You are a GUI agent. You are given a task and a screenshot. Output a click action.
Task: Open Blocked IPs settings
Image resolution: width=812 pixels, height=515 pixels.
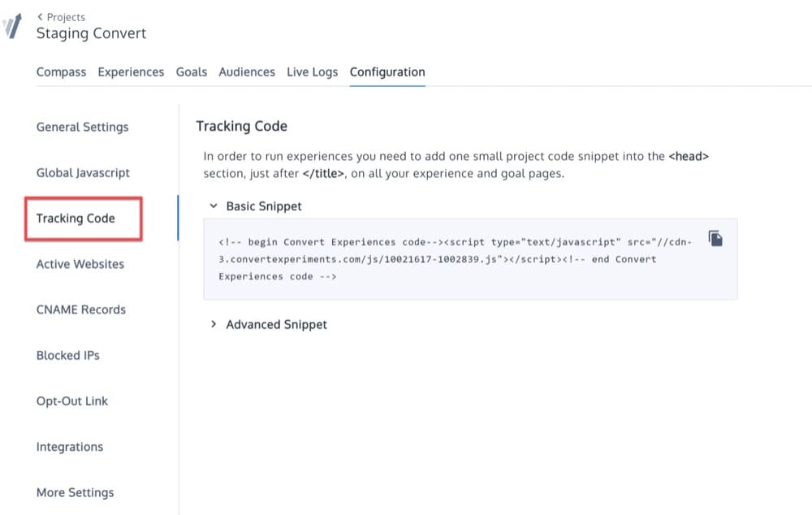click(68, 356)
